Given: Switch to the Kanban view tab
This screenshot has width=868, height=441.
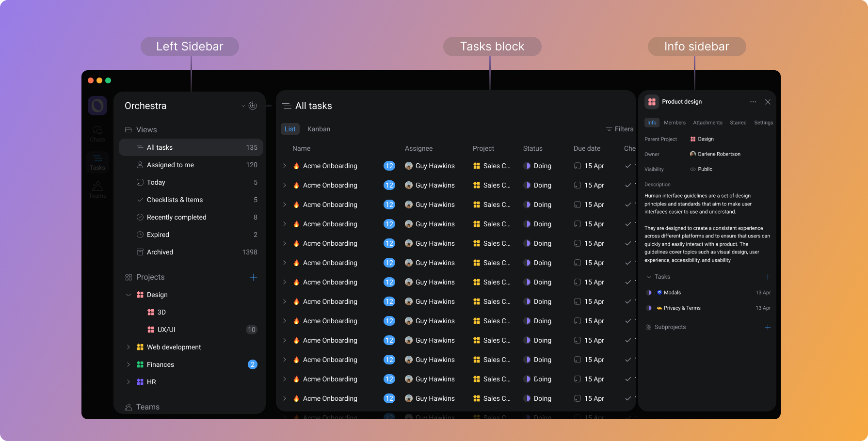Looking at the screenshot, I should pyautogui.click(x=319, y=129).
